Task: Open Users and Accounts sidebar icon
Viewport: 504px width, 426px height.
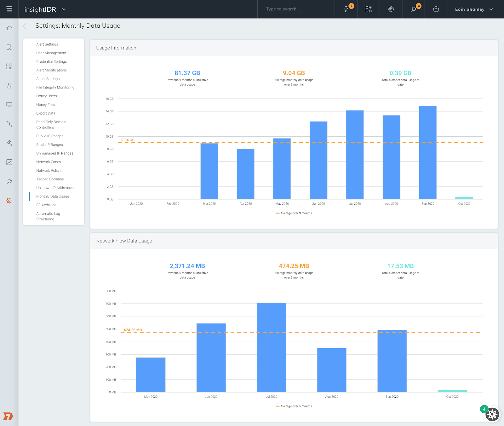Action: [9, 86]
